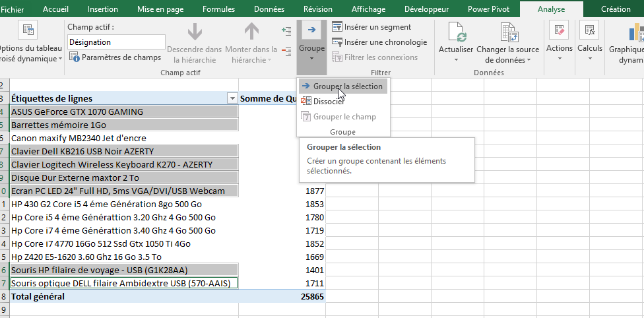The height and width of the screenshot is (318, 644).
Task: Select the Hp Z420 E5-1620 cell
Action: (x=124, y=257)
